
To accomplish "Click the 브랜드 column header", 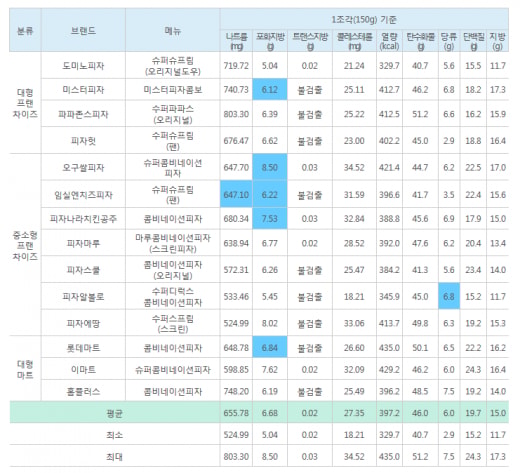I will click(x=83, y=31).
